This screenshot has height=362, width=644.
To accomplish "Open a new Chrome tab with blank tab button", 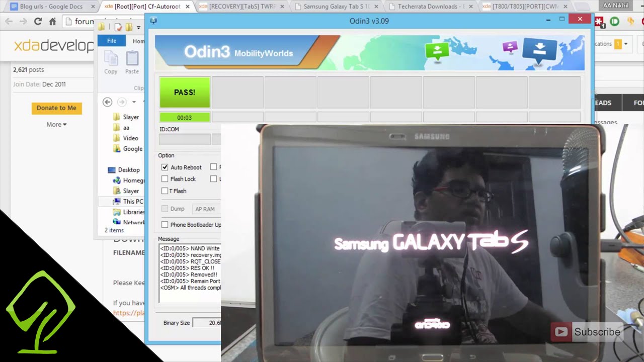I will point(582,7).
